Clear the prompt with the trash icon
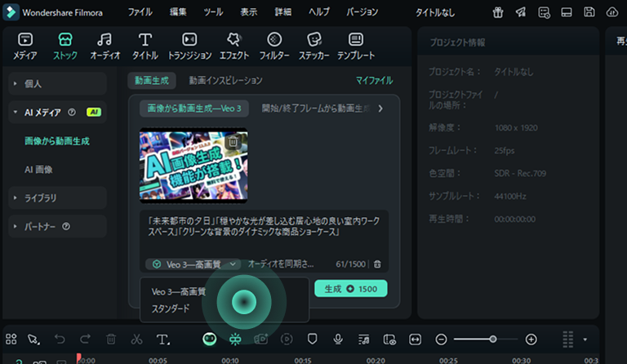The width and height of the screenshot is (627, 364). pos(377,264)
